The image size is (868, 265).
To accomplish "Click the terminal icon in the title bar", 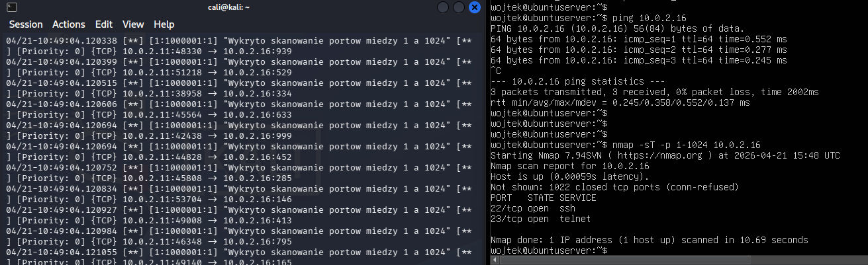I will point(11,7).
